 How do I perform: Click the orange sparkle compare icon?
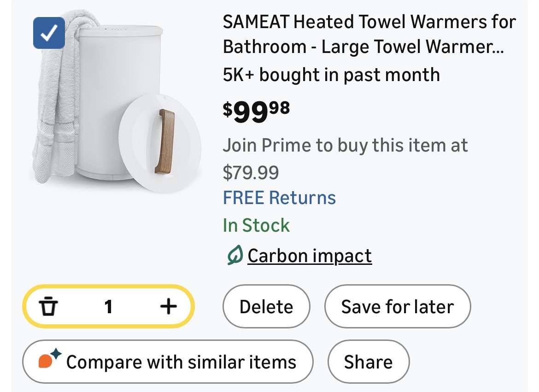(49, 361)
